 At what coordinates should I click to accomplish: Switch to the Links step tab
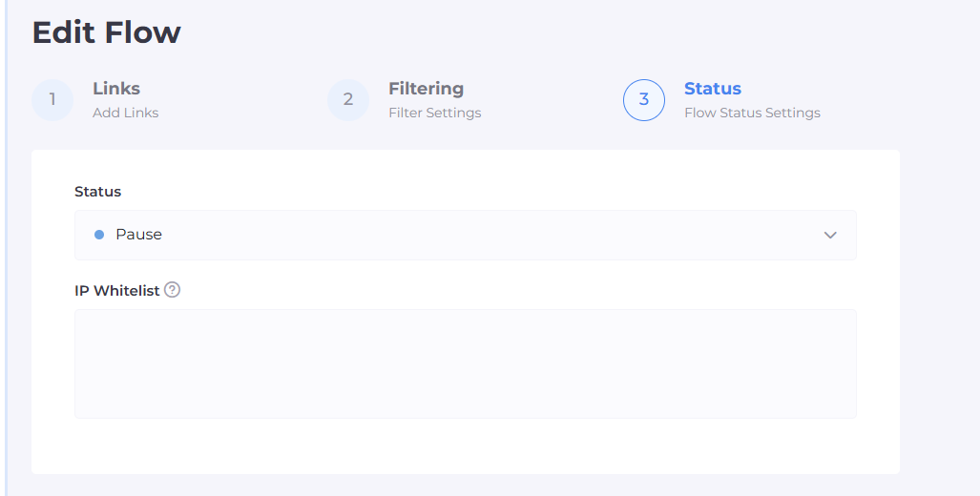116,89
